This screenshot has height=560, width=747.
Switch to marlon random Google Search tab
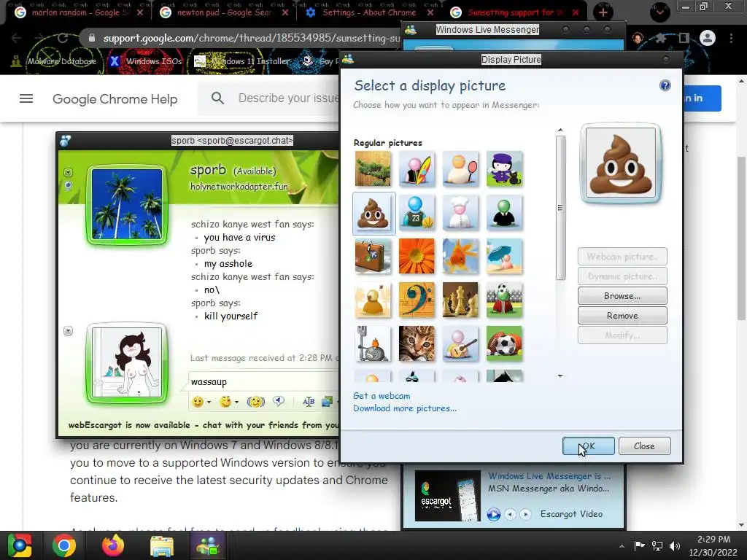77,12
